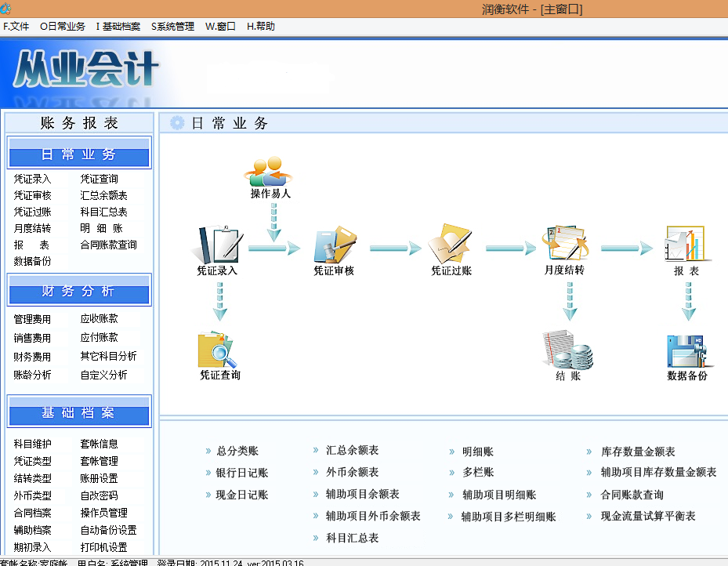Open 自动备份设置 link
This screenshot has width=728, height=566.
[109, 530]
